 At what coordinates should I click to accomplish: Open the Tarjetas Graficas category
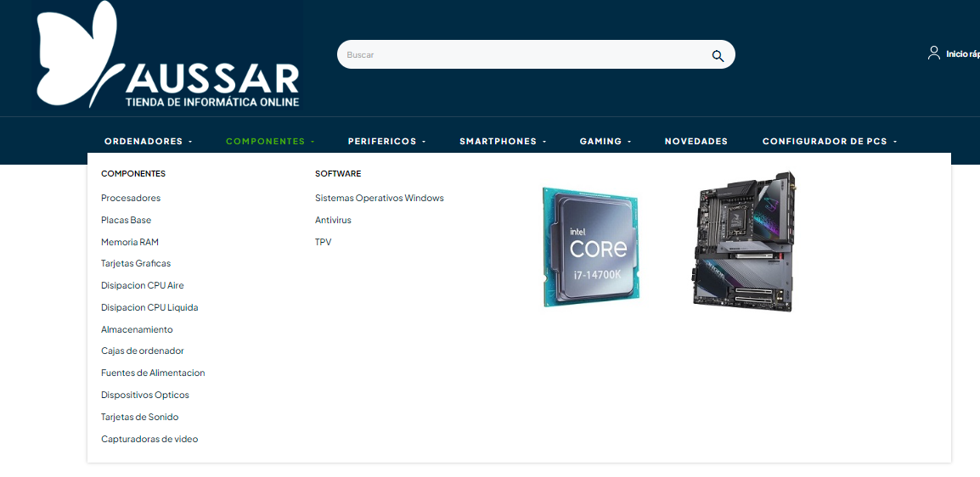click(x=136, y=263)
